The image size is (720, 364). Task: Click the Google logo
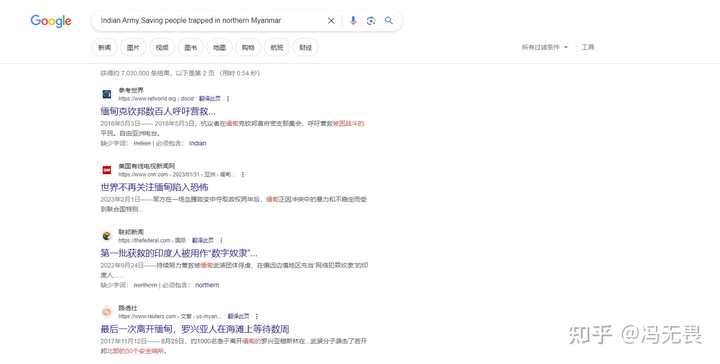click(x=51, y=21)
